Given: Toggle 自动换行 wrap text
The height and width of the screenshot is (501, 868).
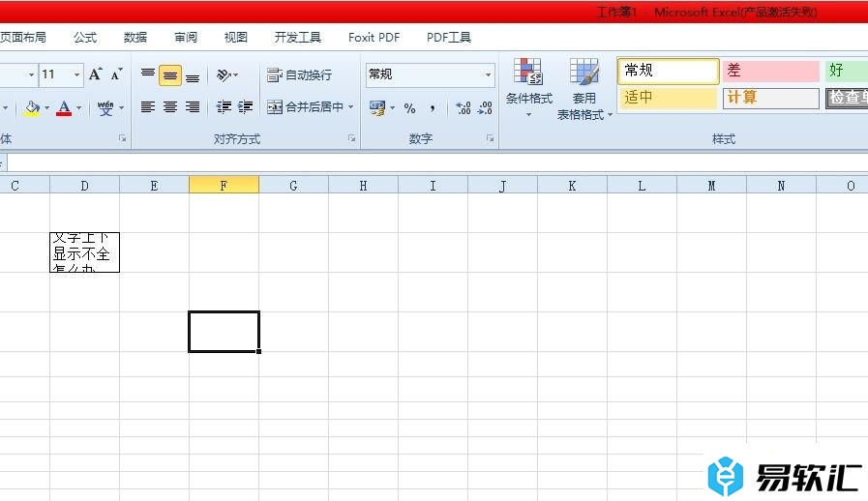Looking at the screenshot, I should [299, 74].
